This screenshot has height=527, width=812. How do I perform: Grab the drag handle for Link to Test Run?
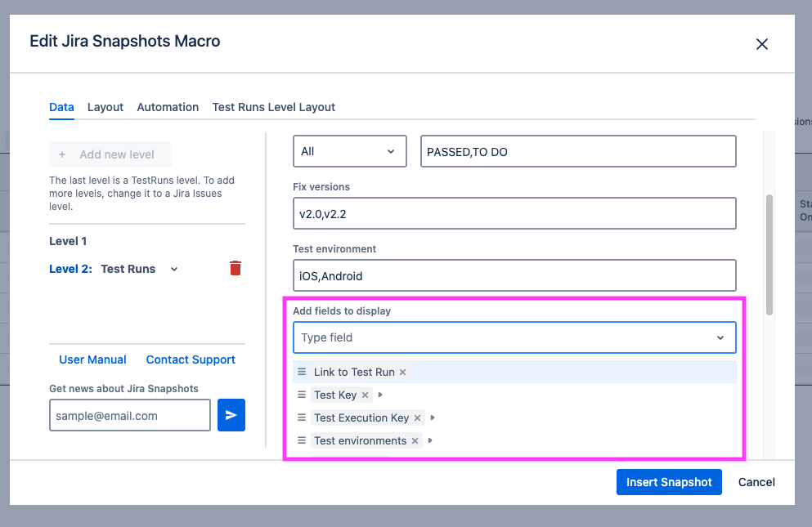click(x=302, y=372)
